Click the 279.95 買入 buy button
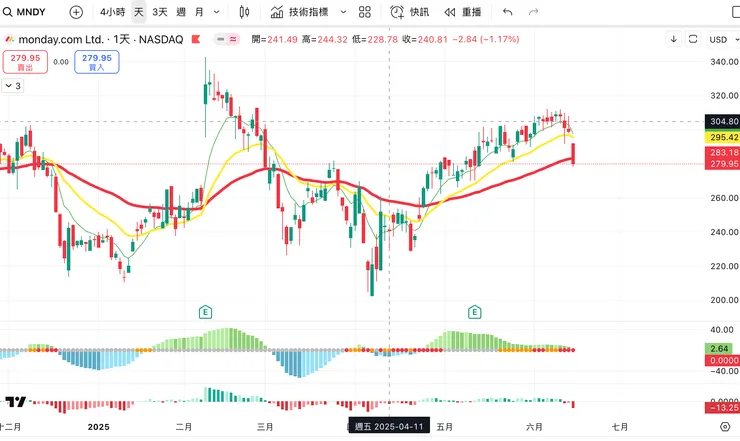 coord(97,62)
